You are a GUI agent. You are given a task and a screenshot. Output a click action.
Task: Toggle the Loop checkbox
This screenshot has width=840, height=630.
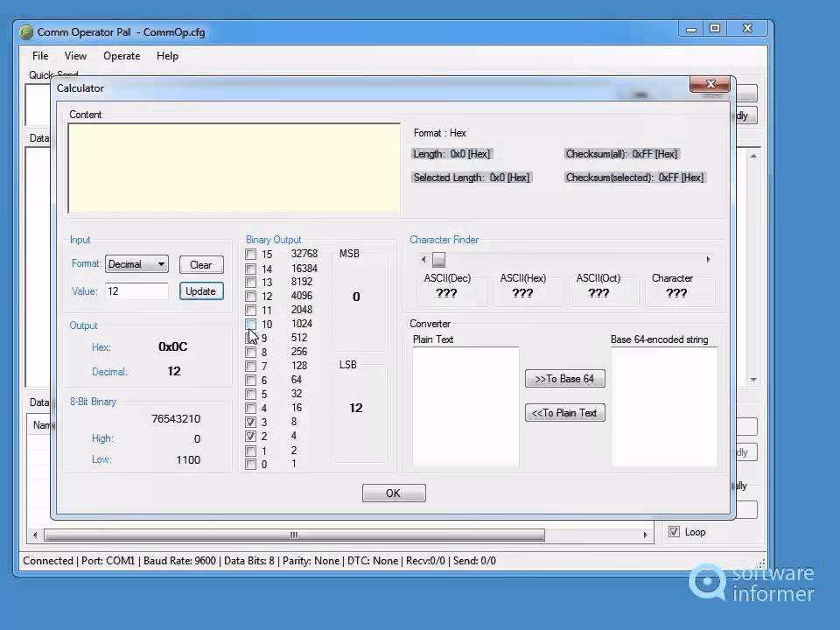pos(675,531)
